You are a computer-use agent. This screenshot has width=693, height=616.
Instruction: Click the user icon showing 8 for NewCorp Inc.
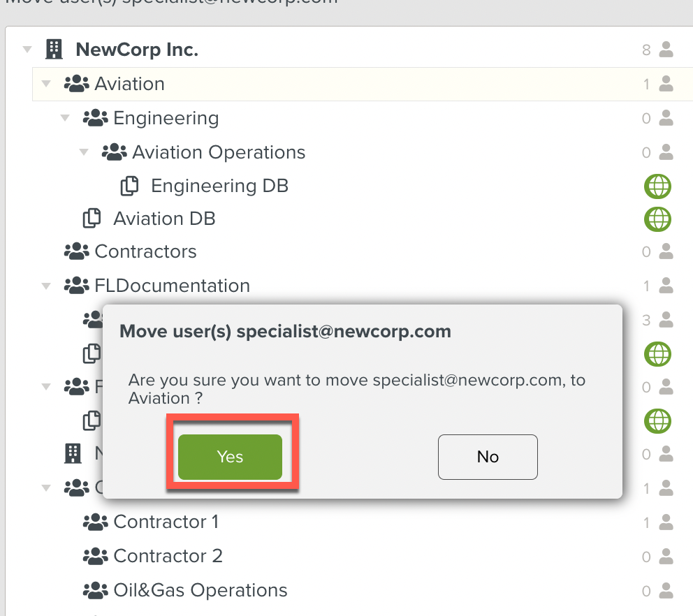click(665, 49)
